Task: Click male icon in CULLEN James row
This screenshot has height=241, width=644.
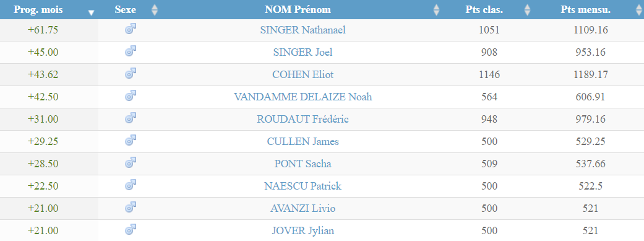Action: click(131, 140)
